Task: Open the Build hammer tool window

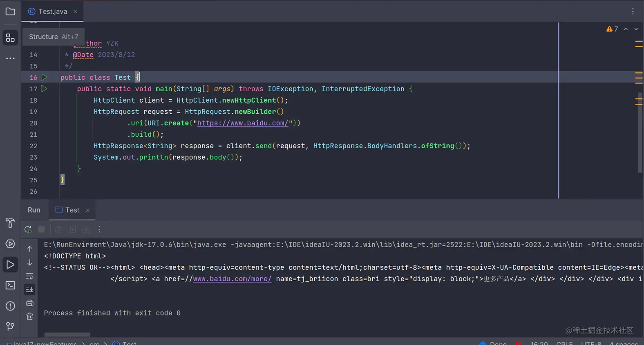Action: coord(10,223)
